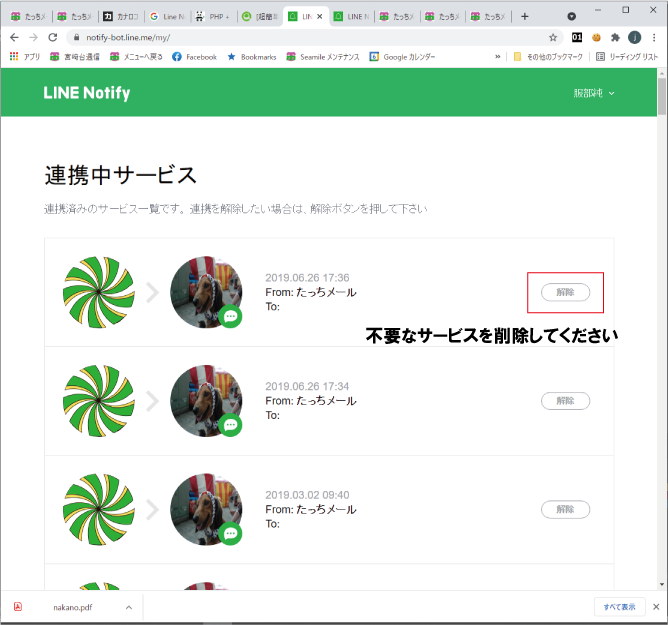Switch to the first たっちメ tab
Viewport: 668px width, 625px height.
[29, 17]
